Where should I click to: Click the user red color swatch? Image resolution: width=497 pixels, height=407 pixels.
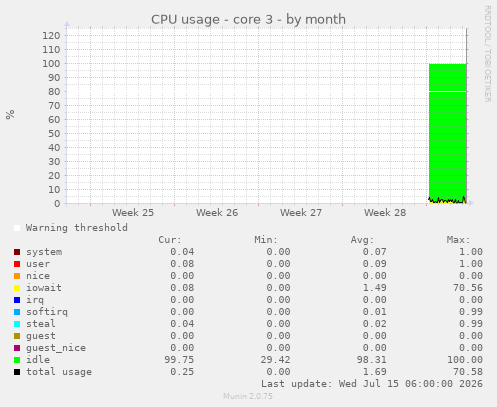click(17, 264)
